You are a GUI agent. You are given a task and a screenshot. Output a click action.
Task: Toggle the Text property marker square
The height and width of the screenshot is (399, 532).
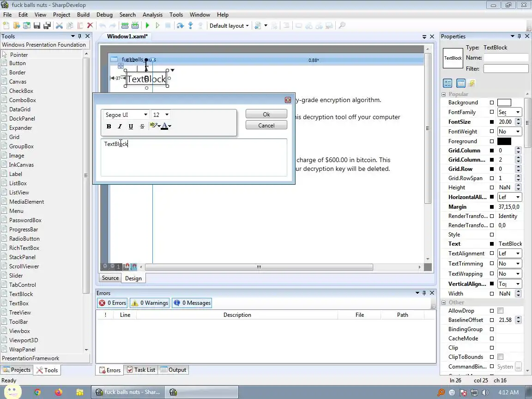point(492,244)
